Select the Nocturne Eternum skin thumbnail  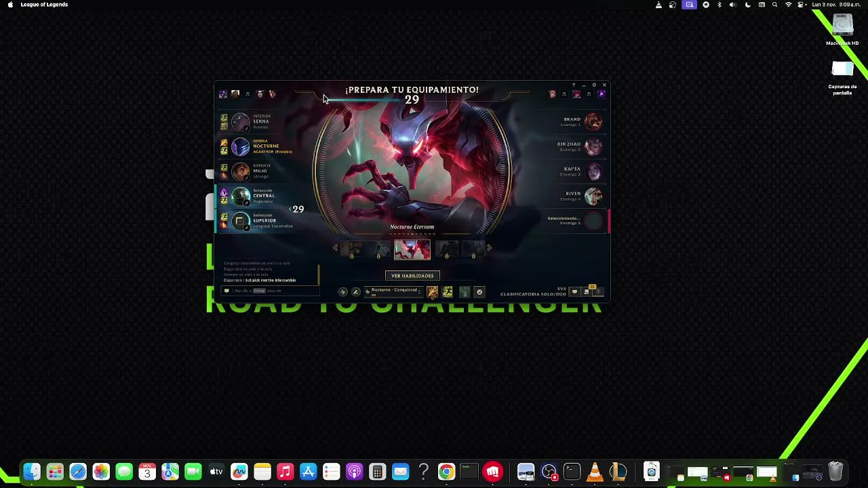412,249
